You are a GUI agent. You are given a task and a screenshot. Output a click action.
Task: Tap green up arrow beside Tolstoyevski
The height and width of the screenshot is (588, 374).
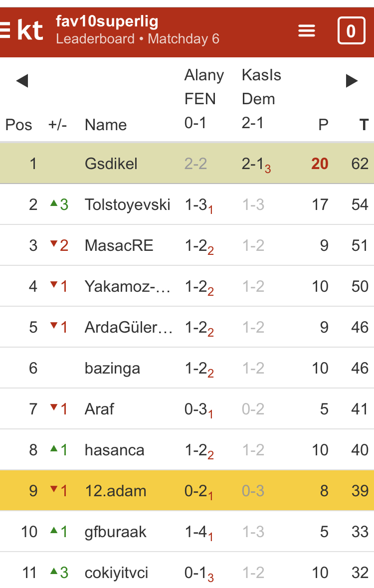point(54,204)
